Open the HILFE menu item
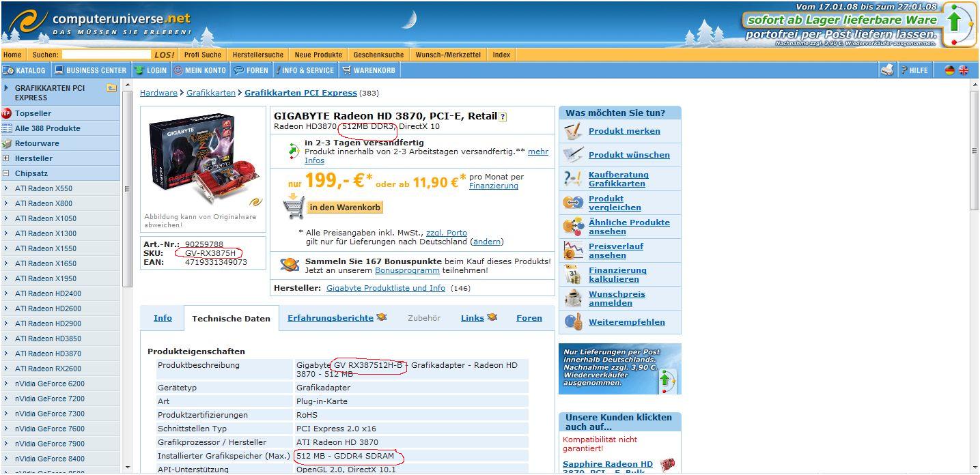980x475 pixels. pyautogui.click(x=914, y=70)
